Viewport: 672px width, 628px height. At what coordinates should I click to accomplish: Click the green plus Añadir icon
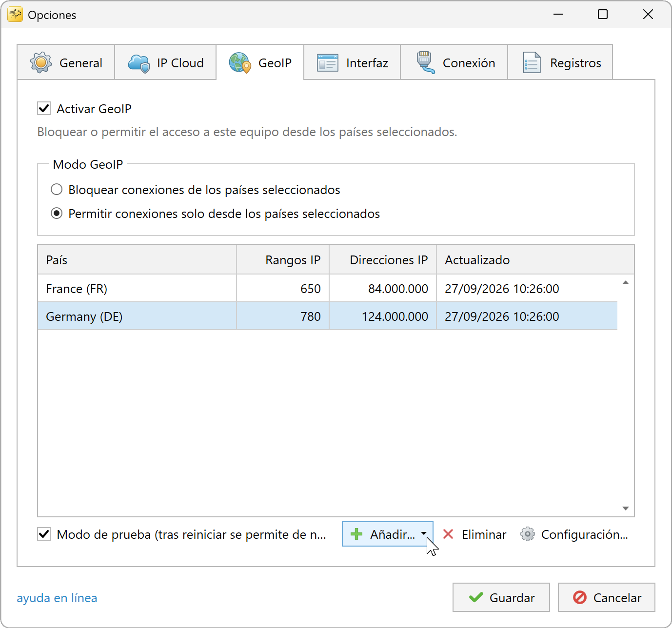(x=356, y=534)
